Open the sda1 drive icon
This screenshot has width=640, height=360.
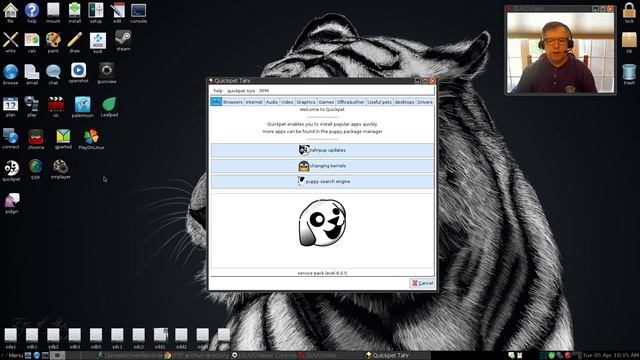click(x=11, y=338)
